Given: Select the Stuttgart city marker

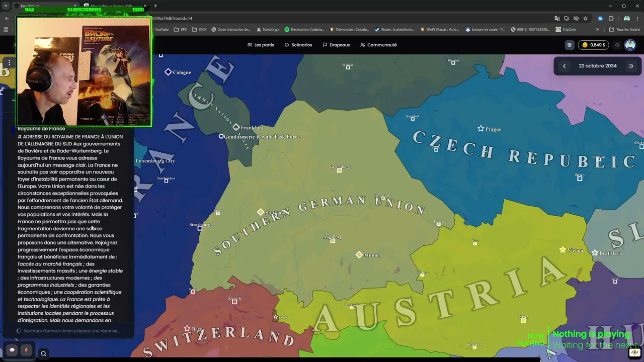Looking at the screenshot, I should [x=260, y=212].
